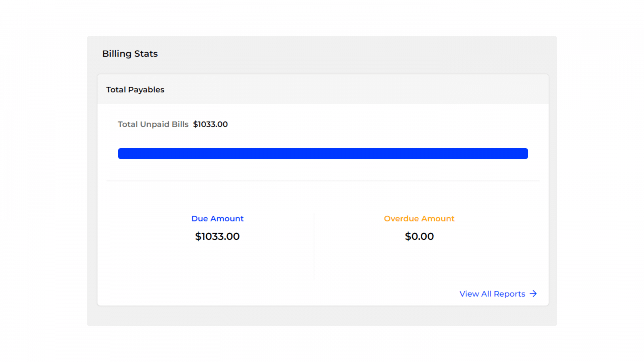The height and width of the screenshot is (362, 644).
Task: Click the word View in the reports link
Action: pos(469,294)
